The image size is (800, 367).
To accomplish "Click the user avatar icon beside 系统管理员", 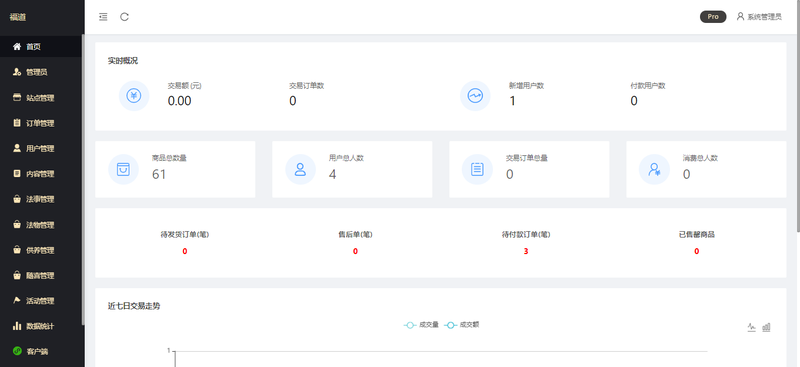I will point(740,16).
